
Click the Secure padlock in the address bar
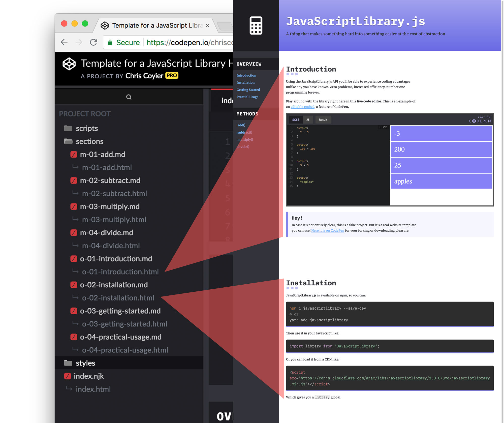[x=110, y=42]
